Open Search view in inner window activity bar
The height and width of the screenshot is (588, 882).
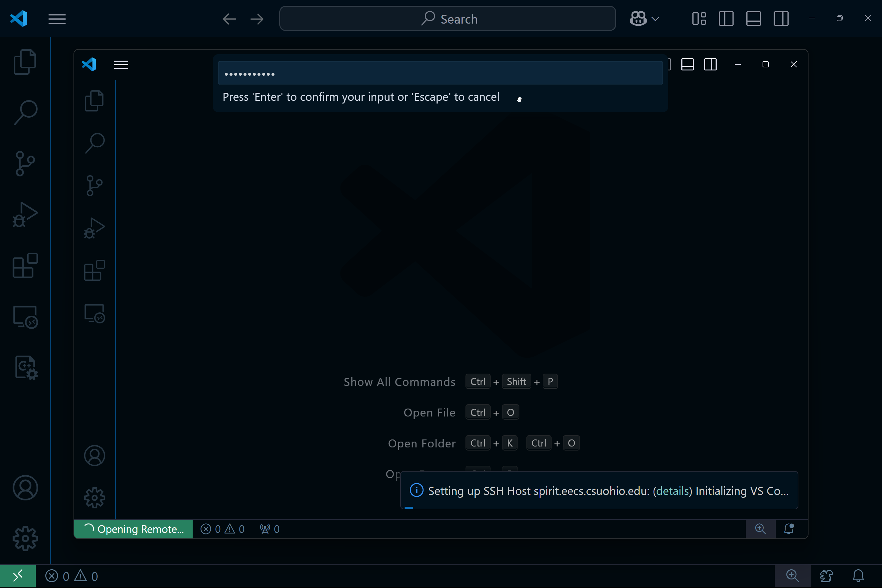click(x=95, y=143)
